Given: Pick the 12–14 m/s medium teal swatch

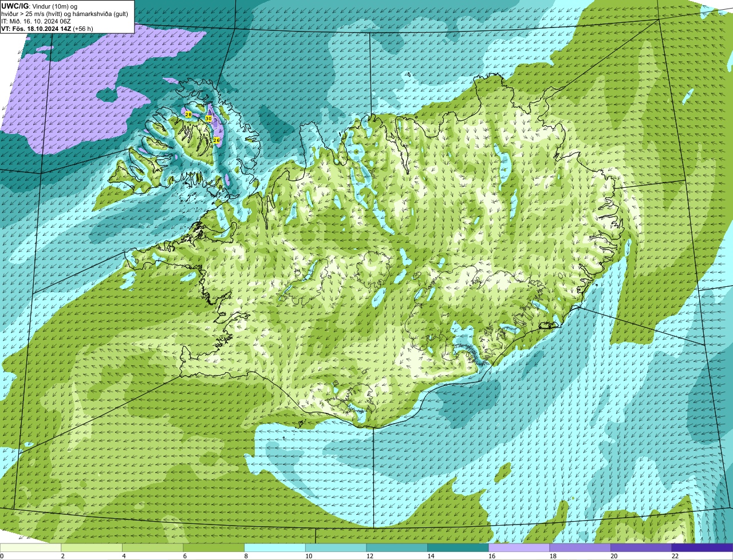Looking at the screenshot, I should [397, 547].
